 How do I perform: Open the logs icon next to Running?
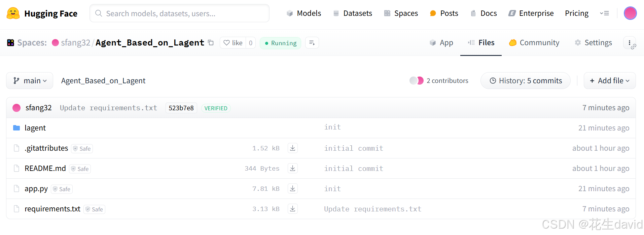pos(312,43)
